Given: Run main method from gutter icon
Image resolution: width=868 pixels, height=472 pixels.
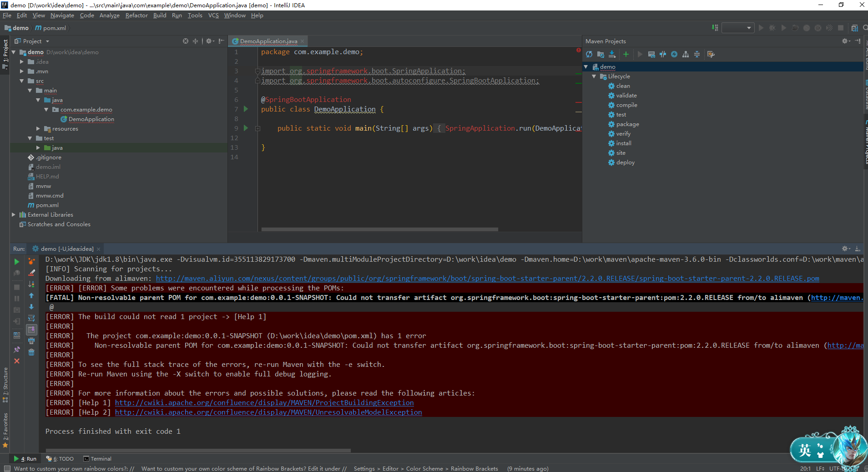Looking at the screenshot, I should coord(246,128).
